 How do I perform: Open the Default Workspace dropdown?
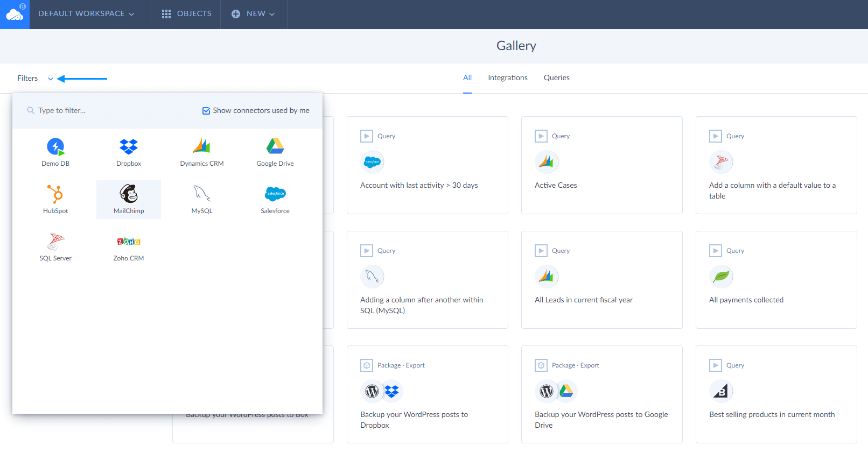click(x=86, y=14)
